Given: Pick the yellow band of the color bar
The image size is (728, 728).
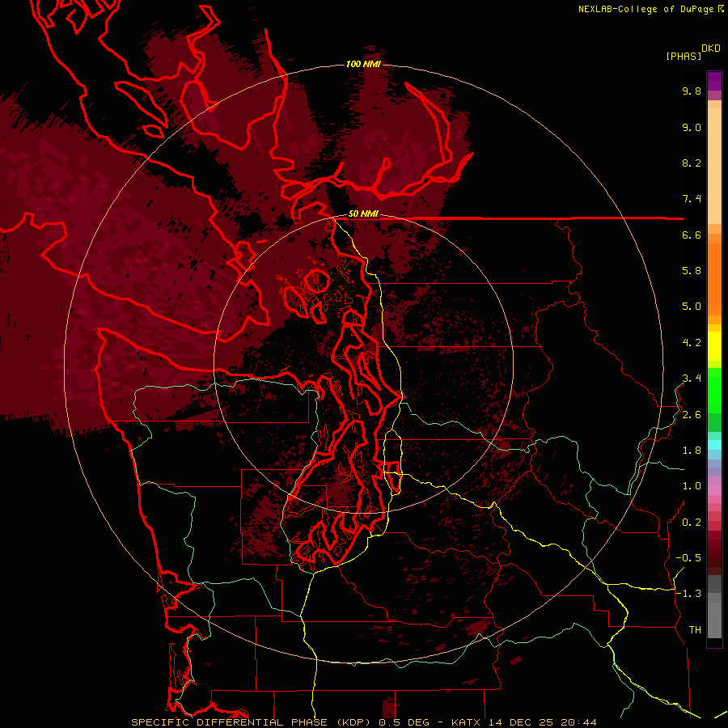Looking at the screenshot, I should pyautogui.click(x=714, y=346).
